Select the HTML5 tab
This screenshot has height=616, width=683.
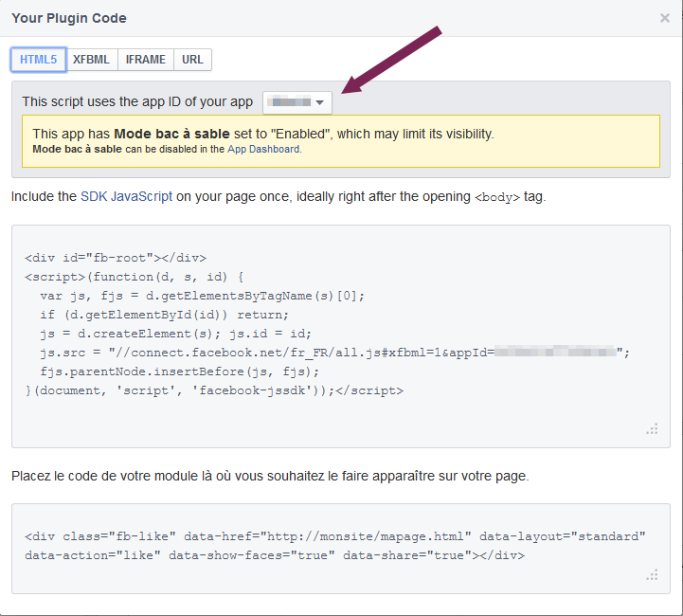coord(38,60)
